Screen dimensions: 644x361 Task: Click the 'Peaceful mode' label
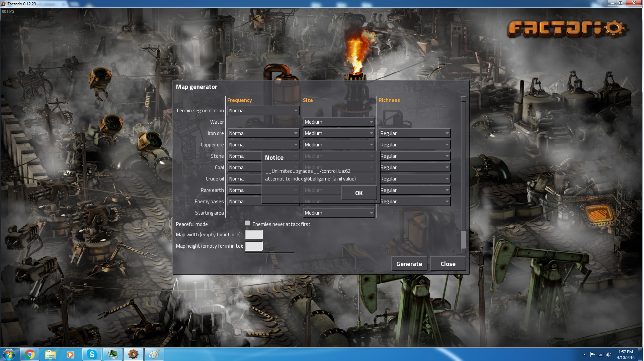pos(192,224)
